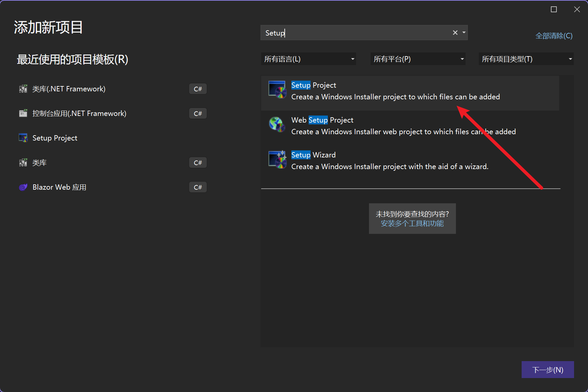Click the C# tag in the 类库 row

(x=198, y=162)
